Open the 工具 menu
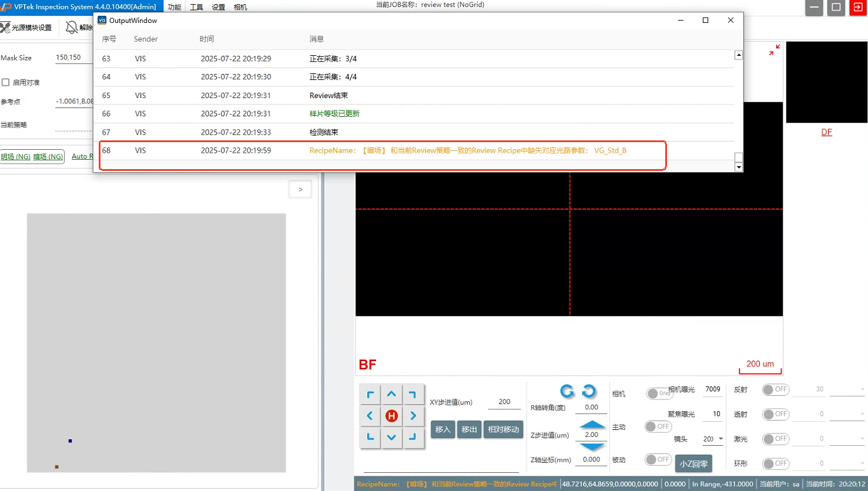 pos(196,7)
